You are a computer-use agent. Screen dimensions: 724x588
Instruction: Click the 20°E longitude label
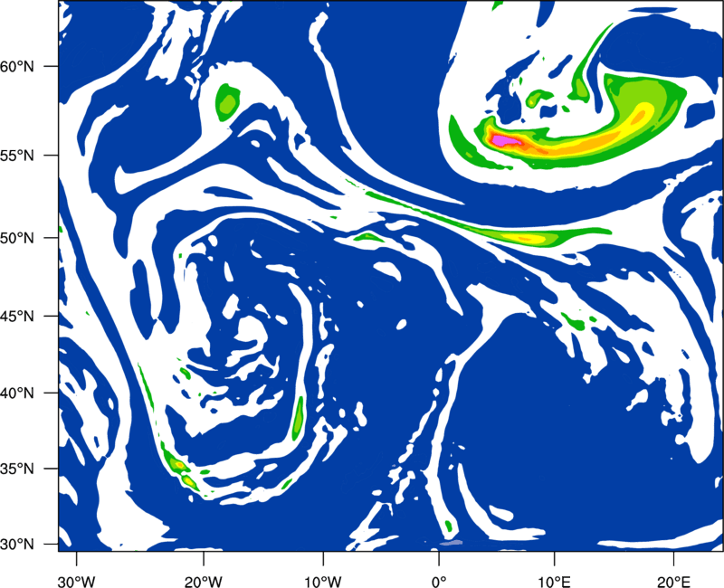pos(673,582)
